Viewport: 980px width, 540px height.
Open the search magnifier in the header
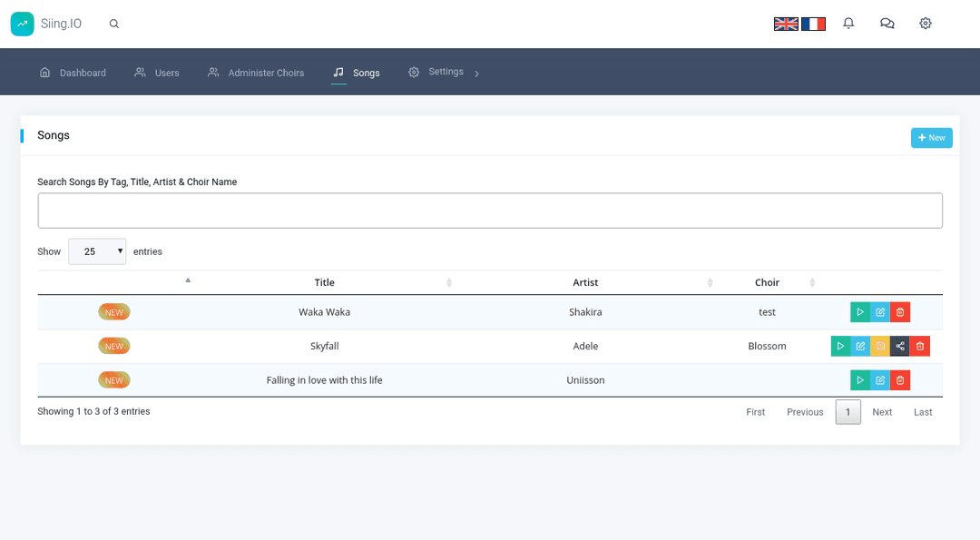pos(113,24)
